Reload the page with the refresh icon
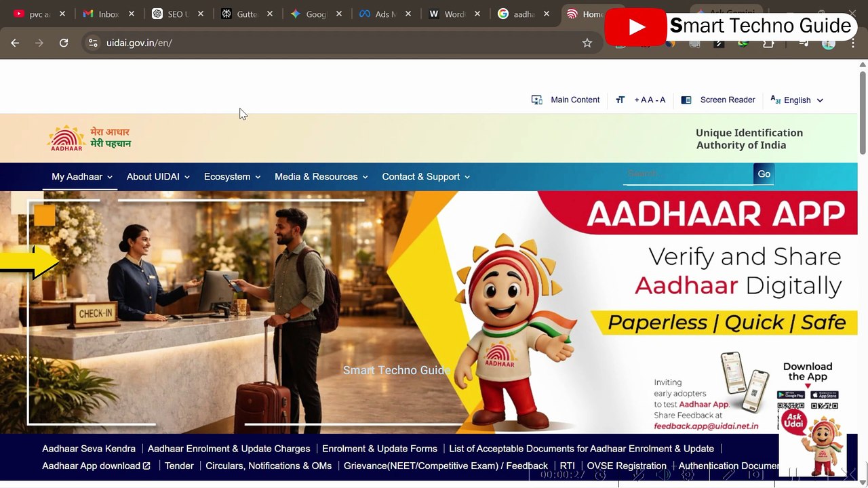Screen dimensions: 868x488 point(64,43)
